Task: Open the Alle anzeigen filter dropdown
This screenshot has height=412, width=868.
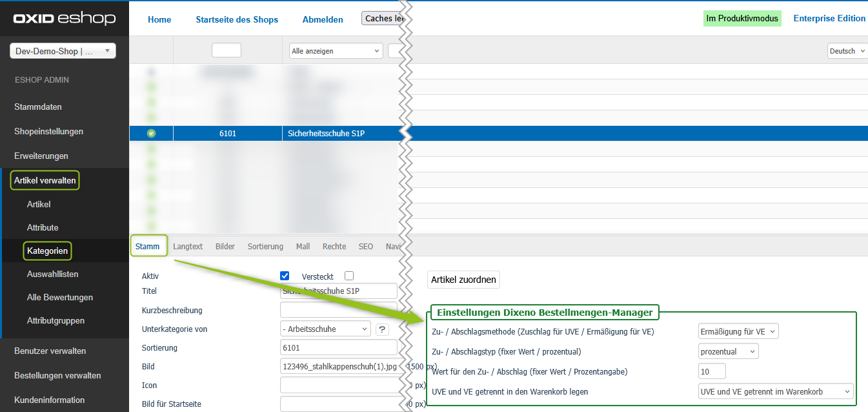Action: point(336,51)
